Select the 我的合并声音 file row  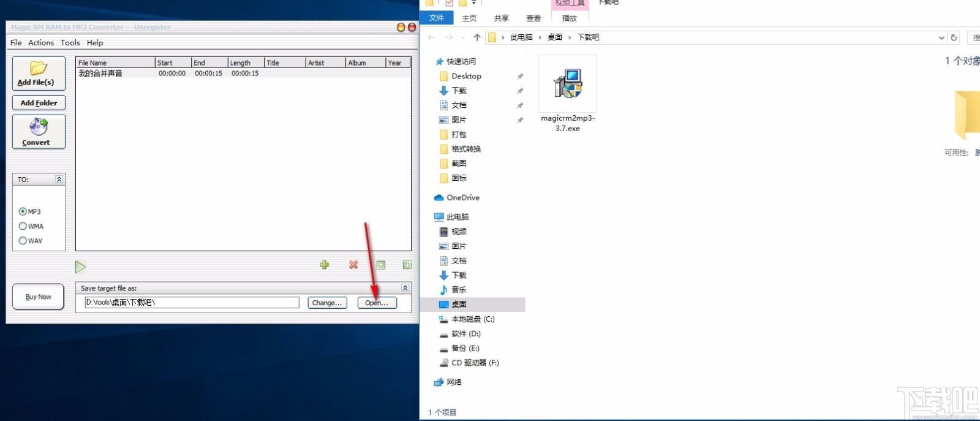tap(243, 73)
